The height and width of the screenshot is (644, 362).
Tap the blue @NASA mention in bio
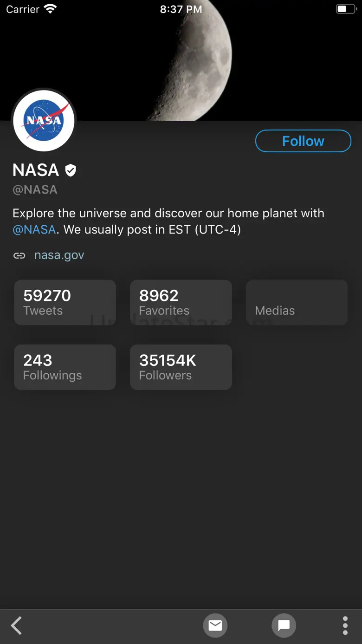34,229
